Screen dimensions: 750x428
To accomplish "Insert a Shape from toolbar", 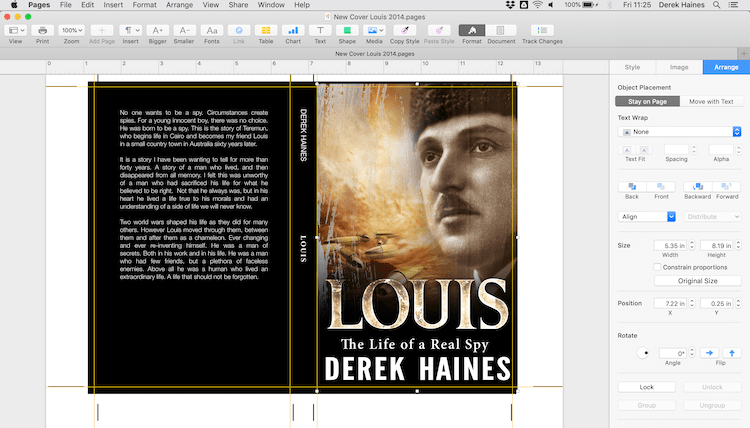I will pyautogui.click(x=347, y=30).
